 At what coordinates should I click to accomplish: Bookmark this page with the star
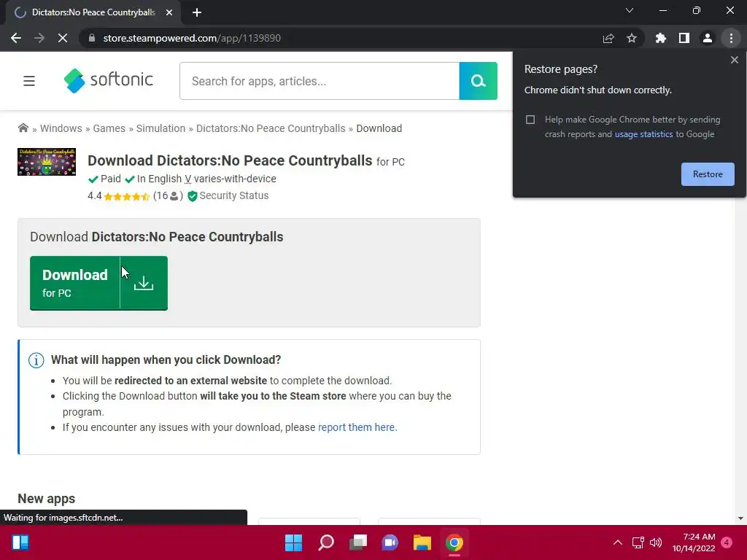coord(632,38)
